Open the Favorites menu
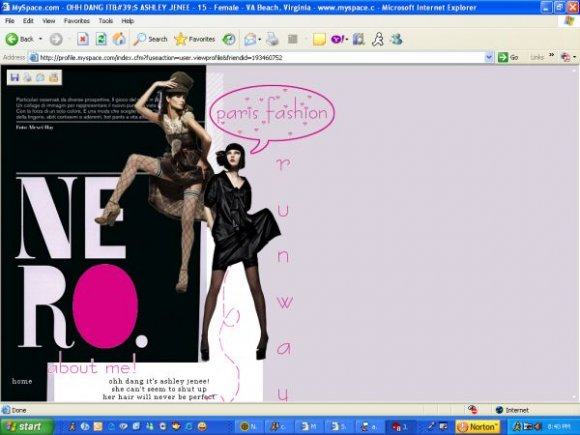The height and width of the screenshot is (435, 580). click(77, 21)
